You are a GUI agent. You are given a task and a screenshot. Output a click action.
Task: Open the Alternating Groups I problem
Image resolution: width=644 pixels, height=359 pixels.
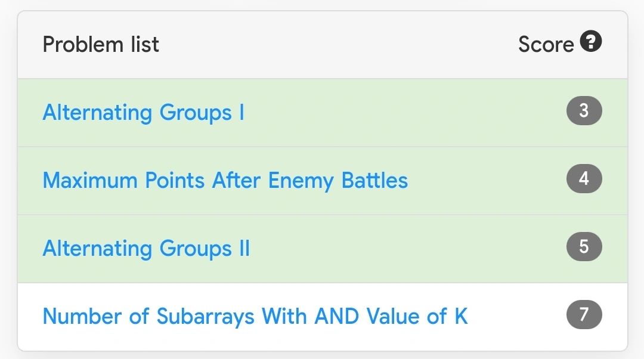tap(143, 112)
